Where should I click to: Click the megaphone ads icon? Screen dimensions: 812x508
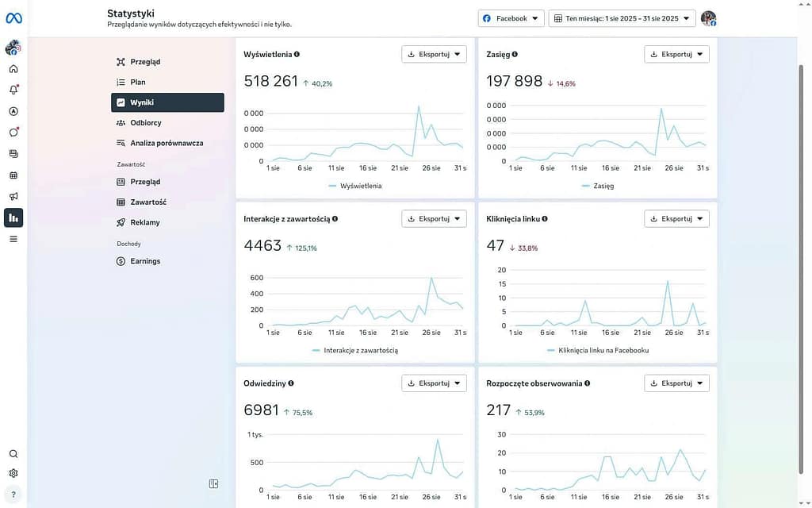(x=13, y=196)
